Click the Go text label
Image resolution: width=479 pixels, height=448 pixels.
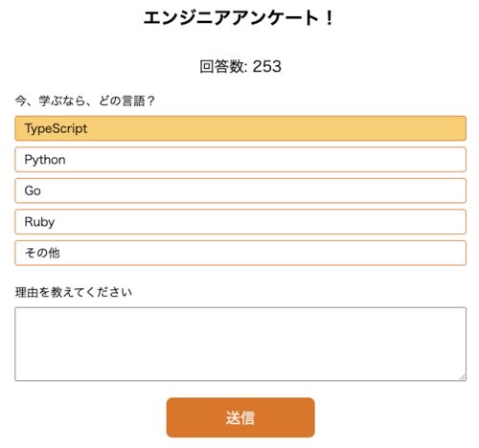[33, 190]
